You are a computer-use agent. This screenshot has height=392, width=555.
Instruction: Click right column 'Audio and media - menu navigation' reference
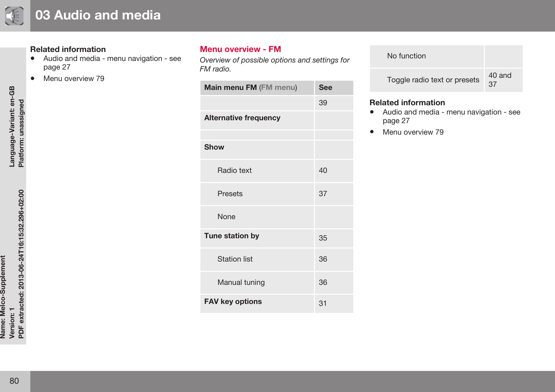tap(452, 116)
